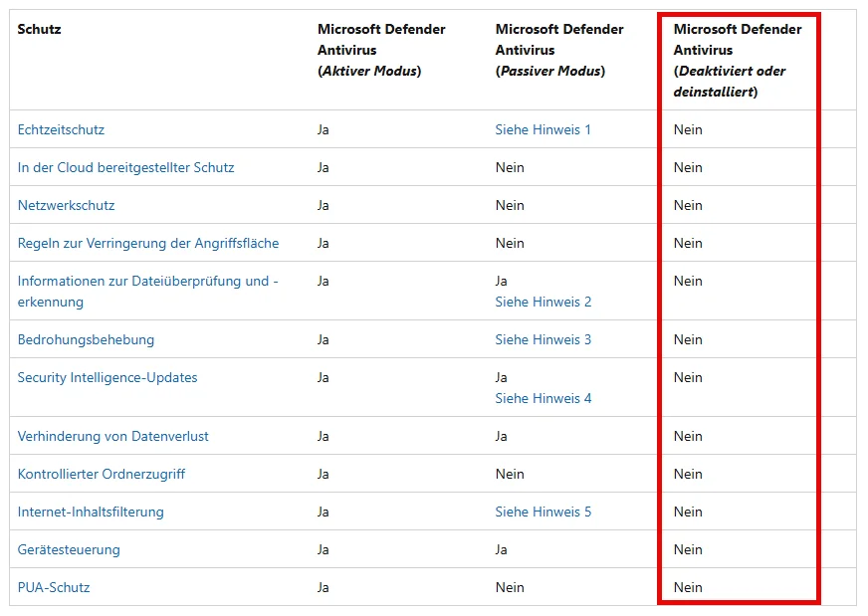The height and width of the screenshot is (616, 868).
Task: Click the Schutz column header
Action: point(39,29)
